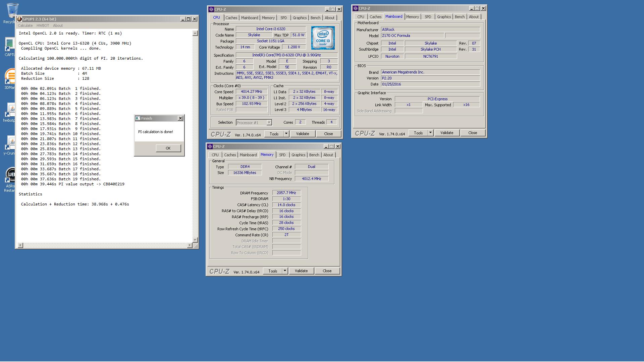
Task: Click Tools button in Mainboard window
Action: pos(418,133)
